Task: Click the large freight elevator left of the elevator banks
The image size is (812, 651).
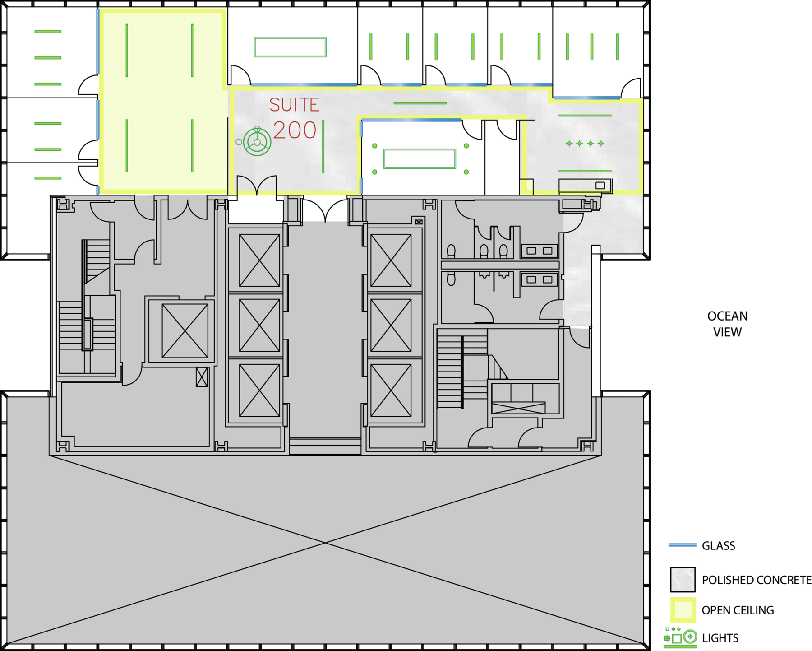Action: click(x=185, y=331)
